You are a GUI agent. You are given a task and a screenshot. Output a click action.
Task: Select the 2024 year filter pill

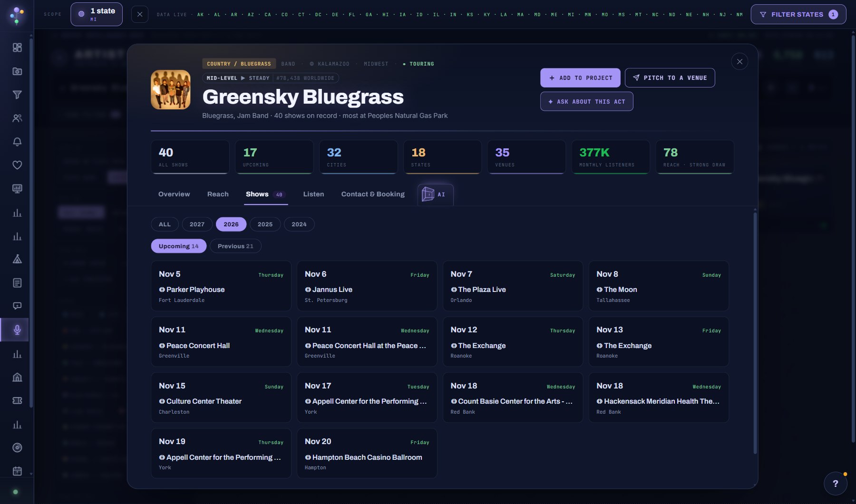(x=299, y=224)
